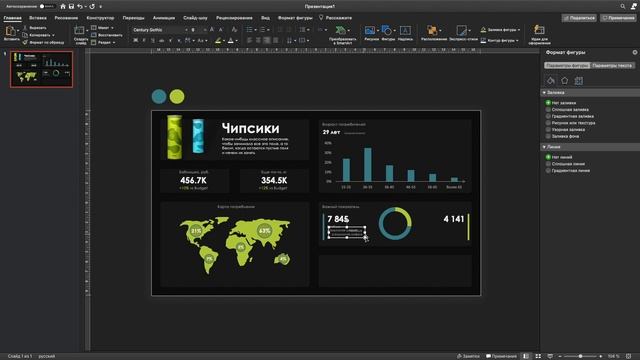Select Узорная заливка radio button
The width and height of the screenshot is (640, 360).
pos(548,129)
